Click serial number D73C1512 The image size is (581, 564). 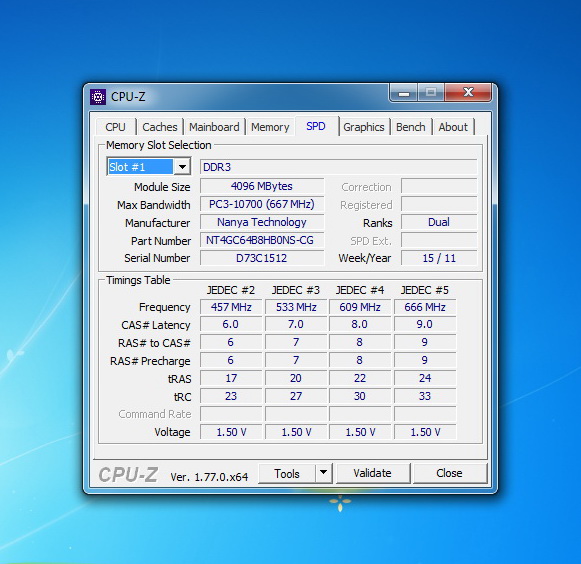262,258
